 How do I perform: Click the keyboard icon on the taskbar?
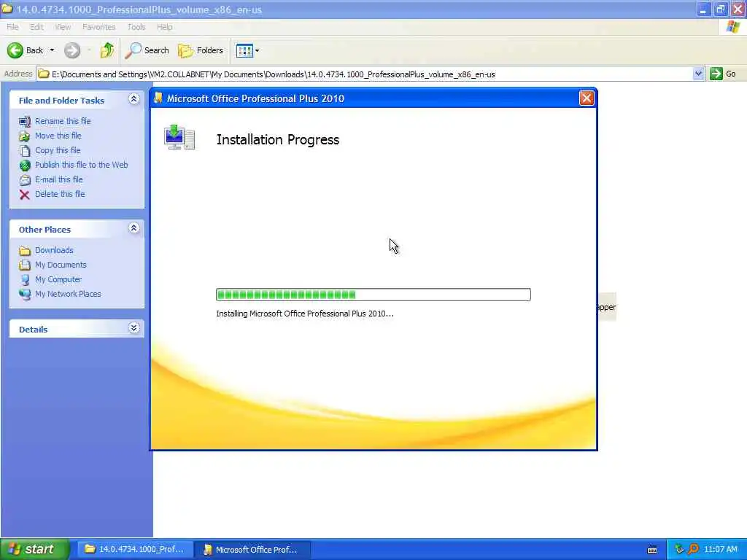[652, 550]
